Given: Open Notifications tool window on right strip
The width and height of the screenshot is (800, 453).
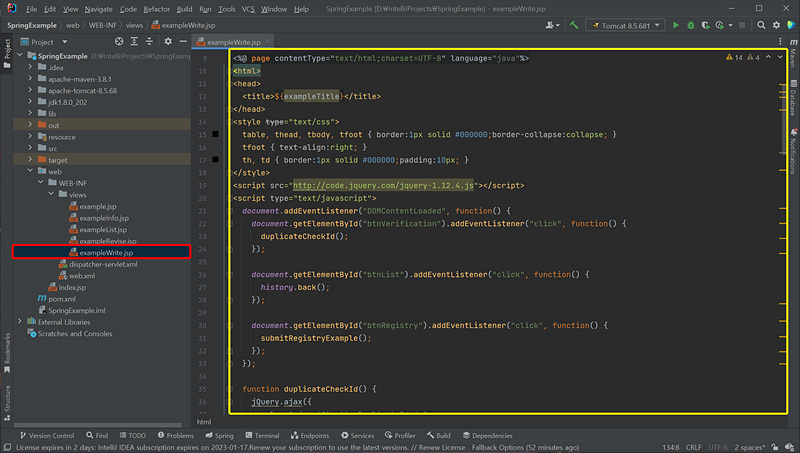Looking at the screenshot, I should (x=793, y=152).
